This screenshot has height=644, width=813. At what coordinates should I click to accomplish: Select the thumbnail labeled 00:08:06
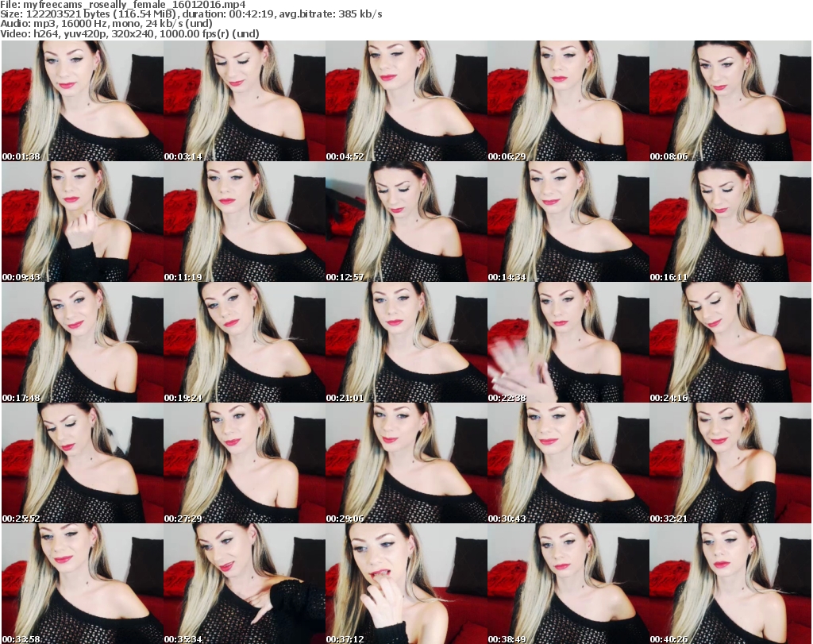(730, 101)
